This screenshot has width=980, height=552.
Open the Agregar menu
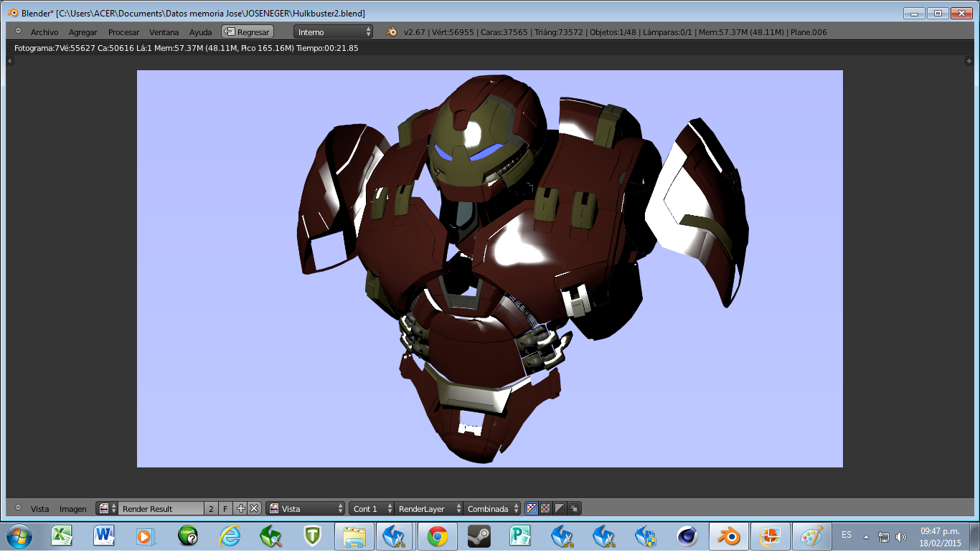point(83,32)
